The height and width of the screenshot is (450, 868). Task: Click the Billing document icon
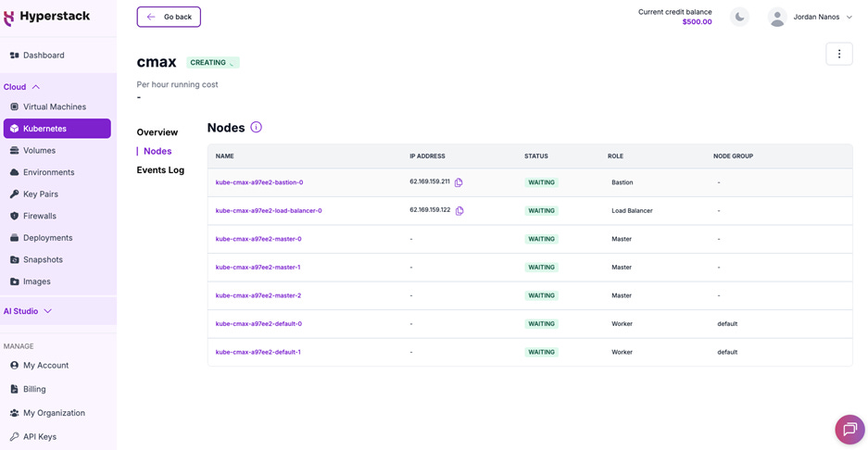(15, 389)
